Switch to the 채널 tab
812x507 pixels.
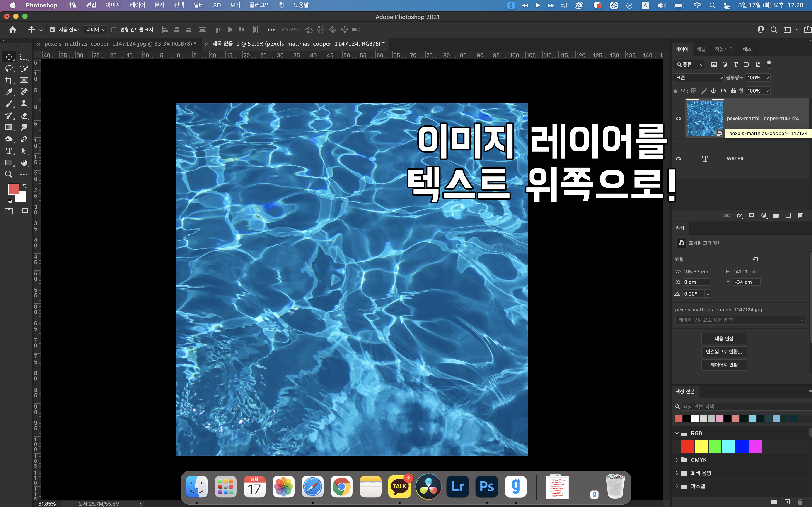[x=701, y=49]
